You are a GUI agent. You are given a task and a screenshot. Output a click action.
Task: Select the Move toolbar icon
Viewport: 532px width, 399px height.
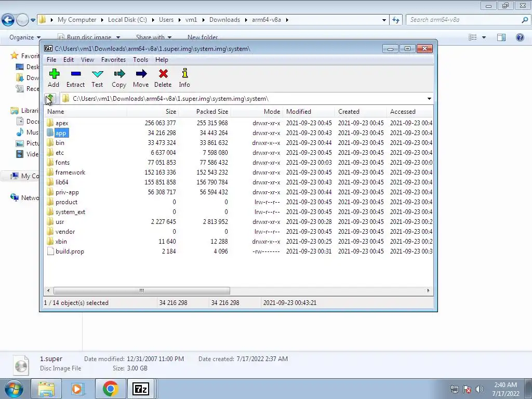(x=141, y=74)
